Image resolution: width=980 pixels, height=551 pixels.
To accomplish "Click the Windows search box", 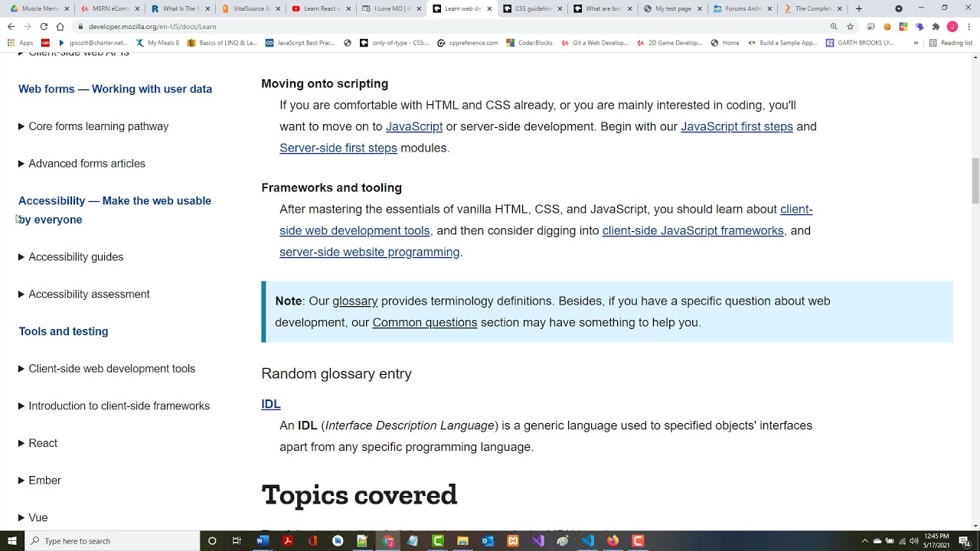I will (112, 541).
